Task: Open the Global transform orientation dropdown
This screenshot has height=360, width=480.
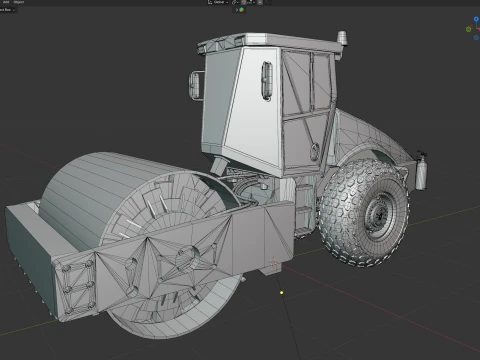Action: (218, 2)
